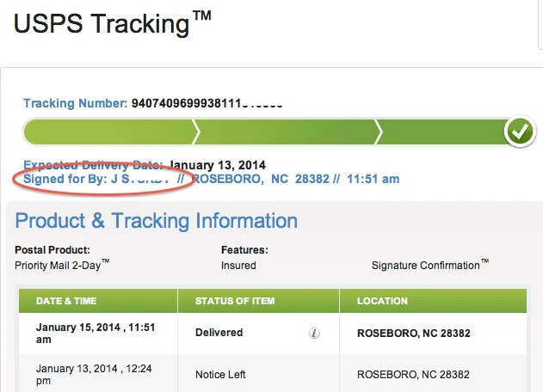Click the LOCATION column header
The width and height of the screenshot is (543, 392).
[x=382, y=301]
